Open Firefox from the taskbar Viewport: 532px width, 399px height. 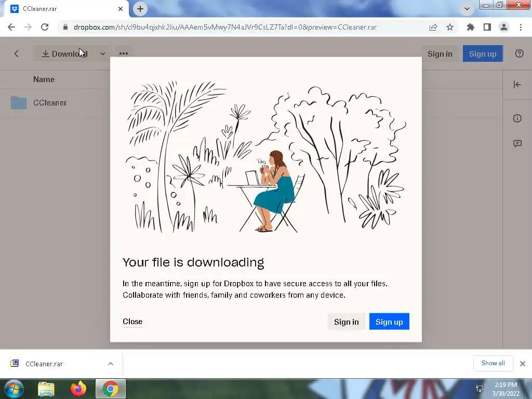pos(78,389)
